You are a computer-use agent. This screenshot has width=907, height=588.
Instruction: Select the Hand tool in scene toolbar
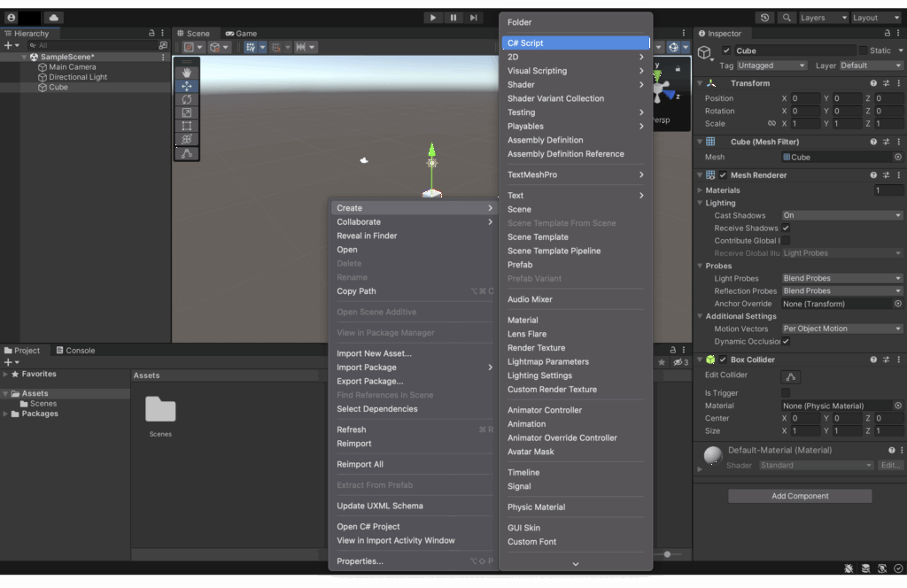pyautogui.click(x=186, y=73)
